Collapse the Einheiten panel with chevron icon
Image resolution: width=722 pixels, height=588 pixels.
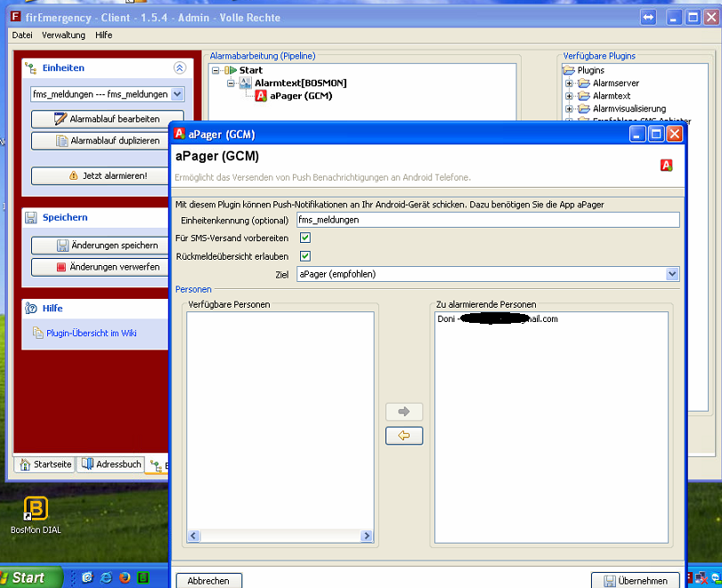pyautogui.click(x=179, y=68)
